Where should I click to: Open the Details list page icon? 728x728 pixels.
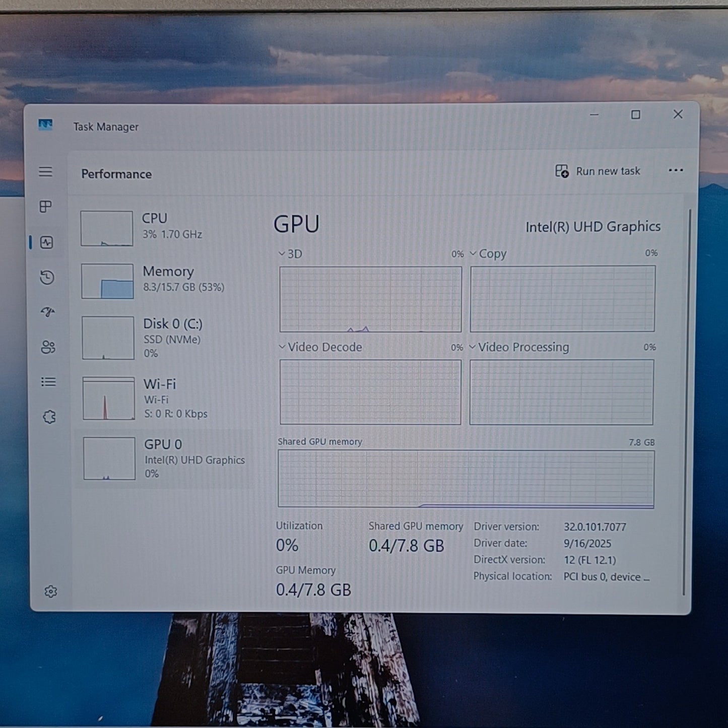[x=48, y=382]
